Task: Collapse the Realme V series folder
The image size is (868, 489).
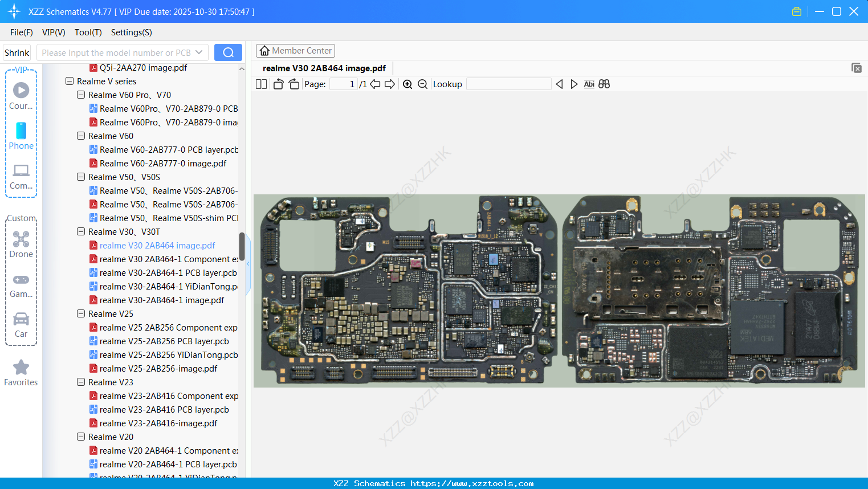Action: click(70, 81)
